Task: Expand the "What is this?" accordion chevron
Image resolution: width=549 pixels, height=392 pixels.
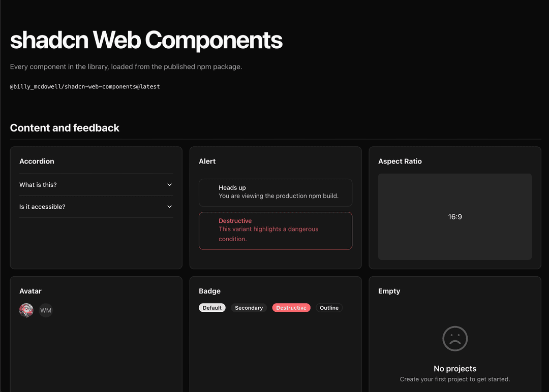Action: 169,185
